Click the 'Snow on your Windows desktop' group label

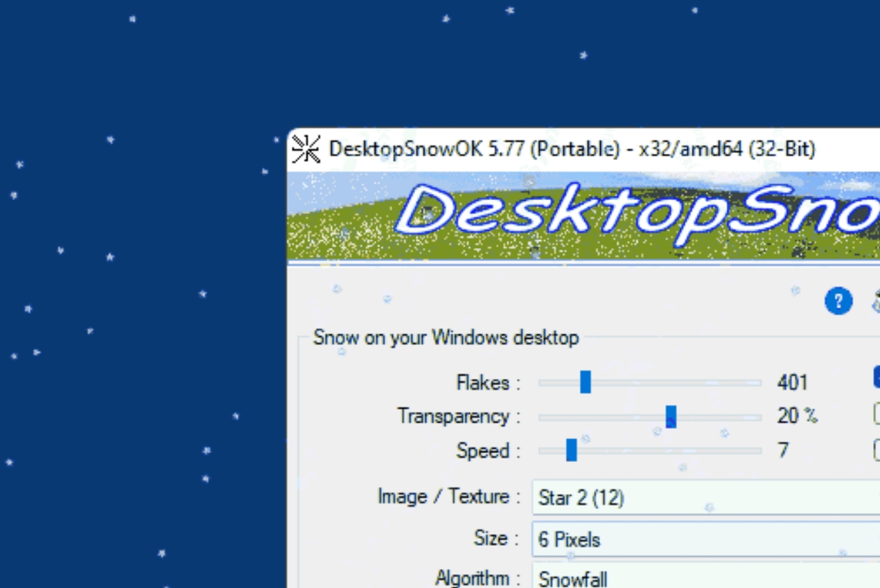446,338
